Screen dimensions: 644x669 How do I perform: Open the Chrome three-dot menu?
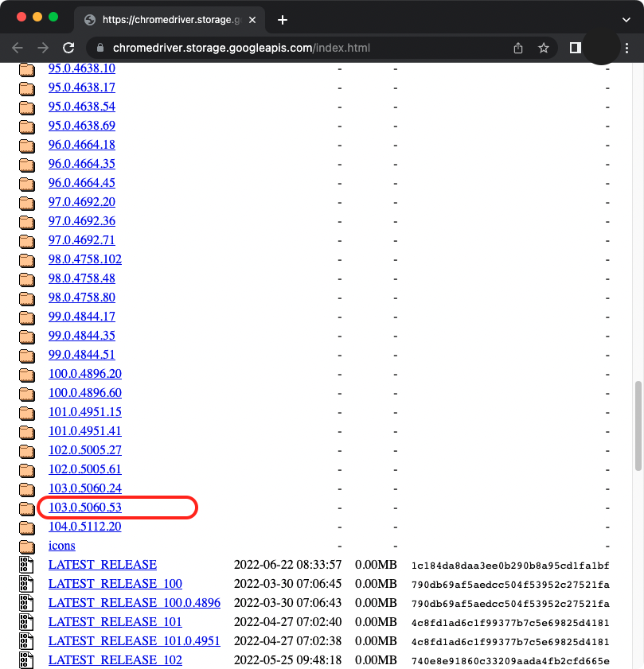pos(626,48)
